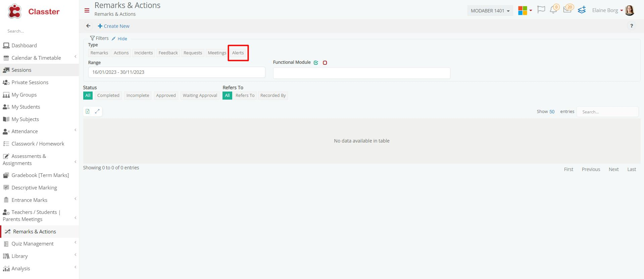This screenshot has height=279, width=644.
Task: Click the date Range field
Action: pyautogui.click(x=177, y=72)
